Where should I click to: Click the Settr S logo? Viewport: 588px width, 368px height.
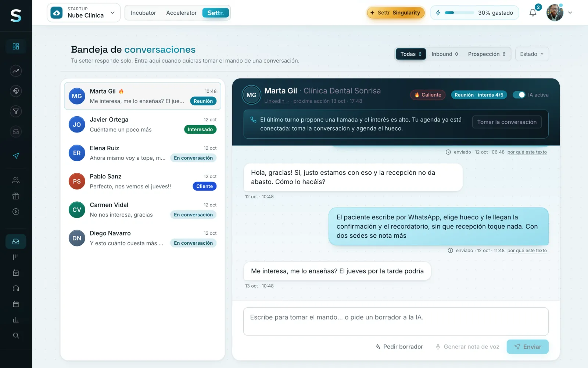pyautogui.click(x=16, y=16)
